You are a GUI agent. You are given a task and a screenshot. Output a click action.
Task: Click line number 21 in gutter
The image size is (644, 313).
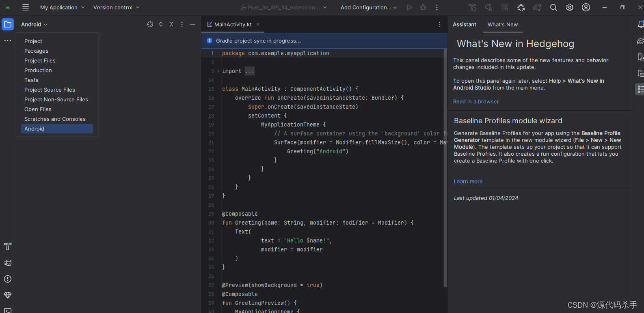(211, 142)
